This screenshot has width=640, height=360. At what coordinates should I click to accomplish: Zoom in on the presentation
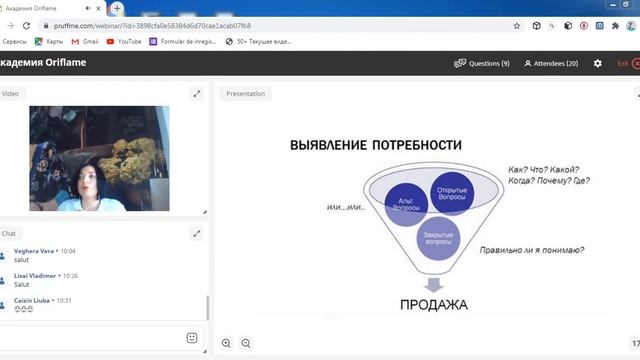point(226,343)
